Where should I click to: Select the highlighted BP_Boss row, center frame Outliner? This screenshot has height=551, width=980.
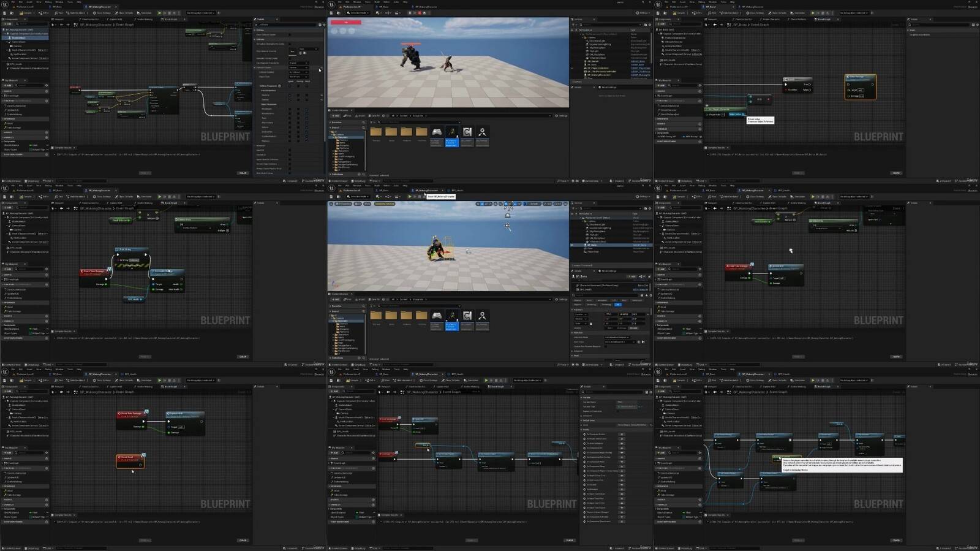[611, 245]
